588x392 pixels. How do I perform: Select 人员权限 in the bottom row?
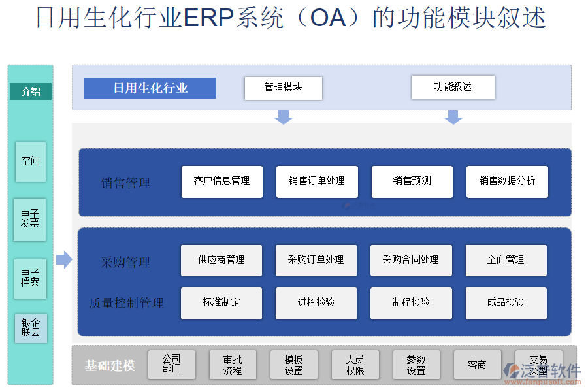click(x=355, y=365)
